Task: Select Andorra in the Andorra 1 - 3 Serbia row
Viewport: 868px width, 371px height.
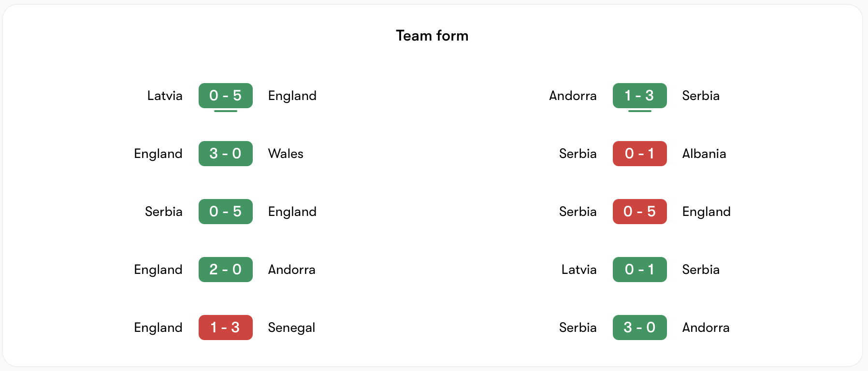Action: 573,96
